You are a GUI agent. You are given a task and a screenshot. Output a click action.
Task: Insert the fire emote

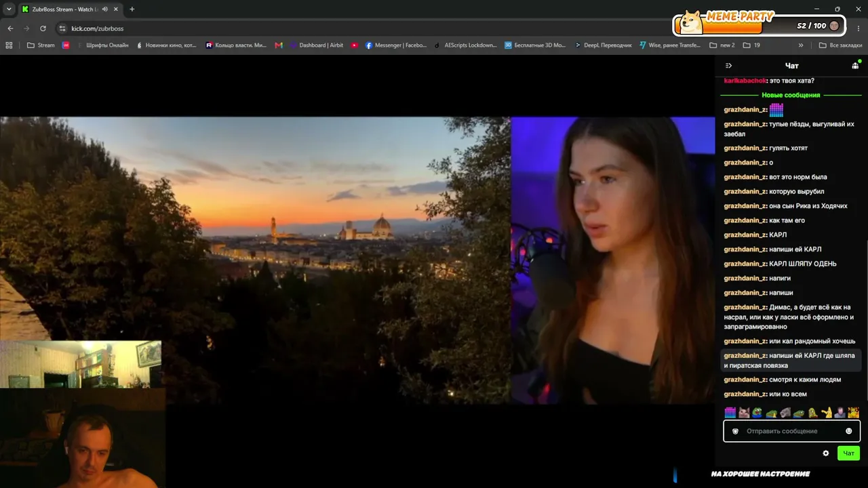coord(853,412)
